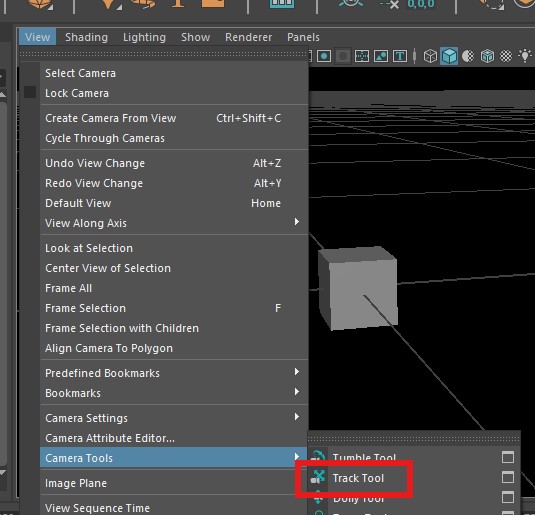The image size is (535, 515).
Task: Open the Tumble Tool option box
Action: coord(508,457)
